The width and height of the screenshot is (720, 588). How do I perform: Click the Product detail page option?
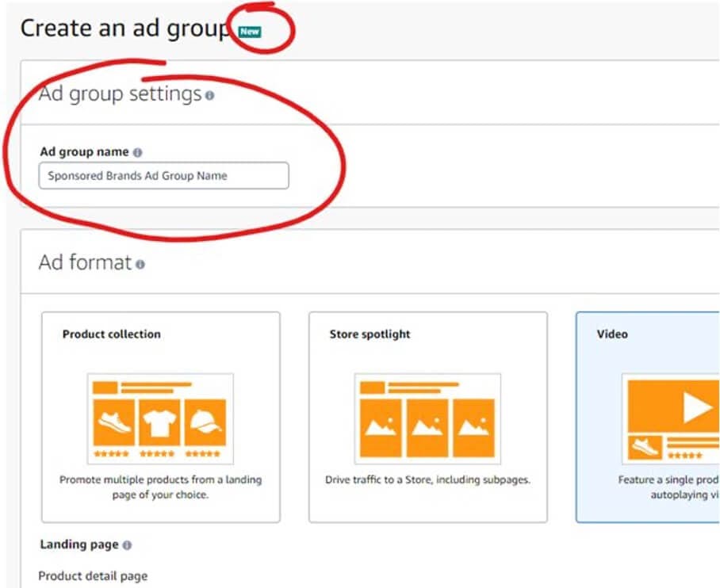(93, 576)
